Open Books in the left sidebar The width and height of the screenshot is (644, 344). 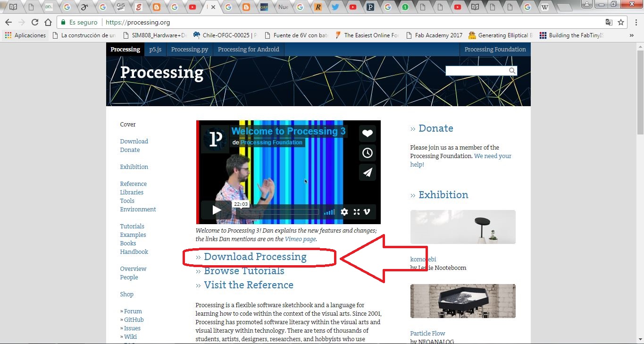[x=128, y=243]
